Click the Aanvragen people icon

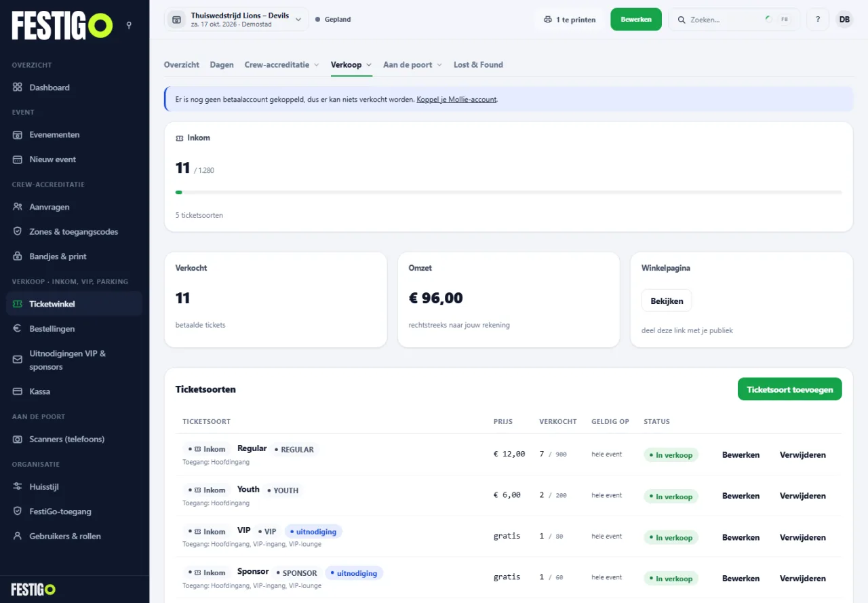[x=18, y=207]
